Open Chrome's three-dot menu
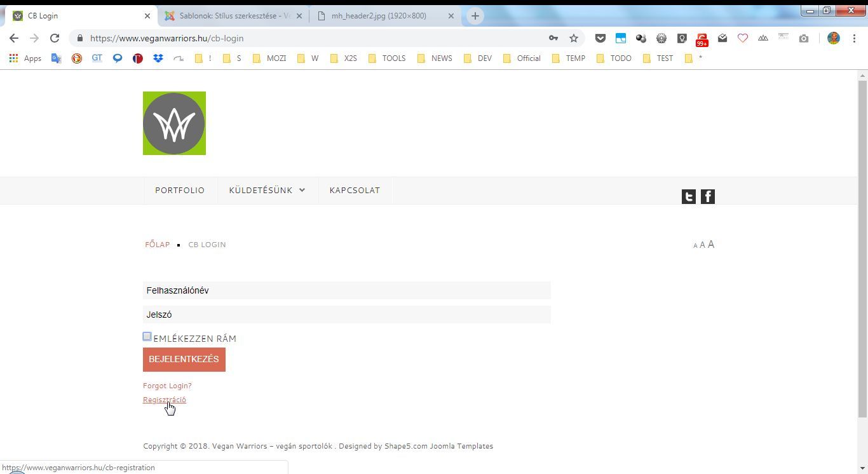868x474 pixels. click(855, 38)
